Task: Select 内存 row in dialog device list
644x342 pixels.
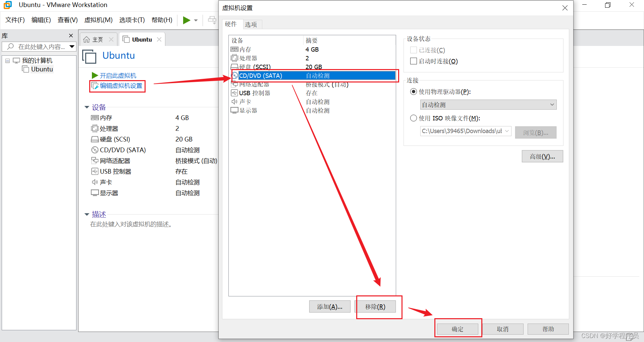Action: [312, 49]
